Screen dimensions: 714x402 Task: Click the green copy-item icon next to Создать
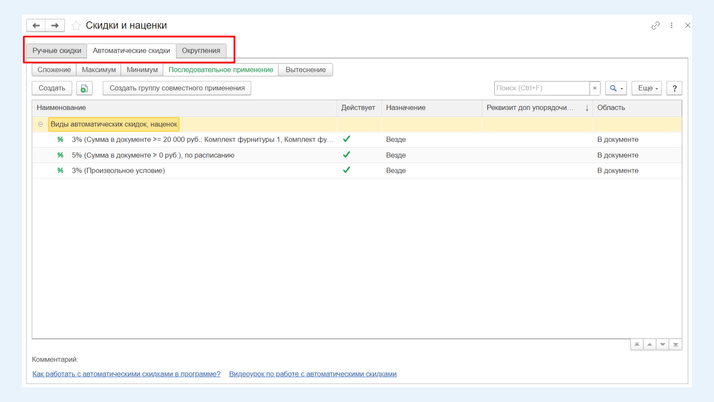(x=84, y=88)
